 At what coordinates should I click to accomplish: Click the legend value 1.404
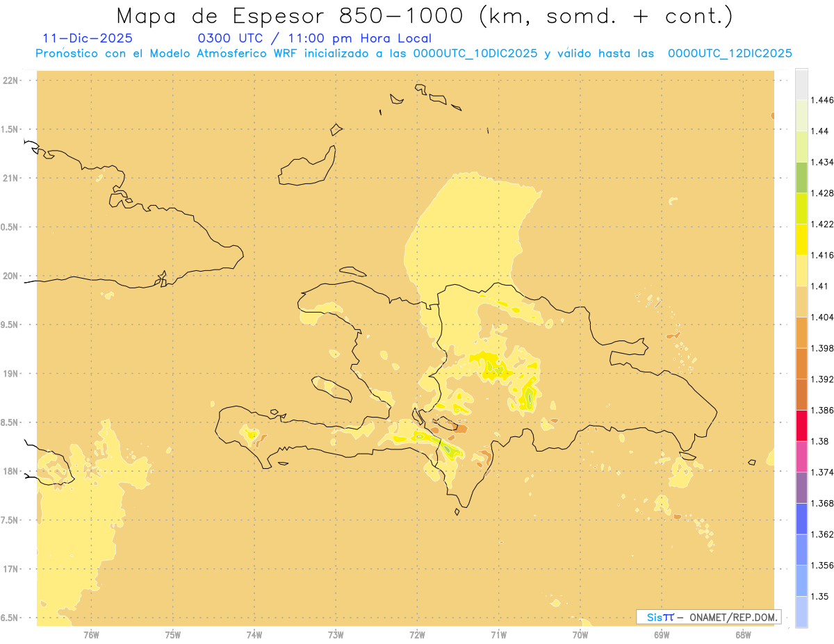tap(823, 317)
